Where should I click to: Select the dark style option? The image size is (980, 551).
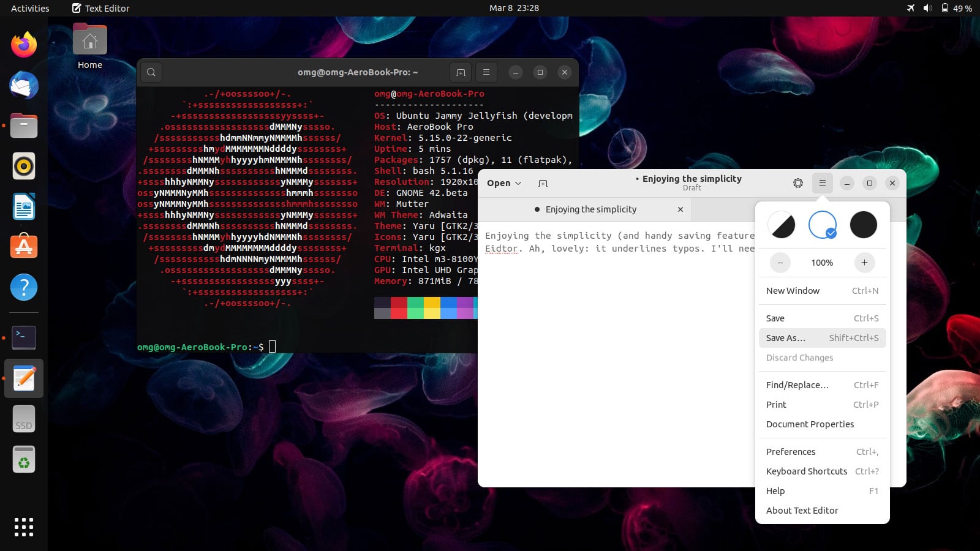(x=864, y=225)
